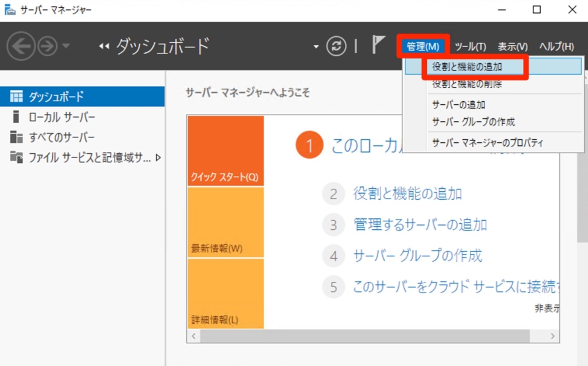Select the クイック スタート(Q) tile

point(226,151)
